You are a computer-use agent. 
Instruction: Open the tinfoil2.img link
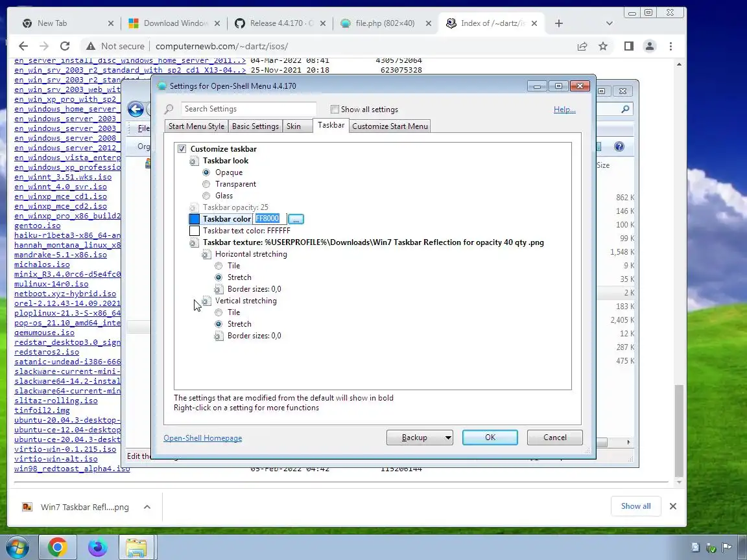(x=42, y=410)
